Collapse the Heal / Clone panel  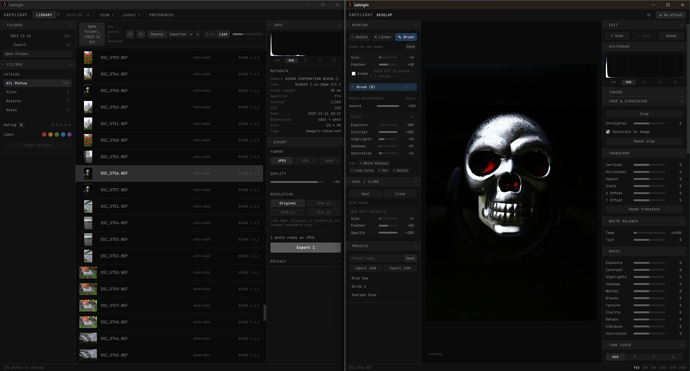pos(383,182)
